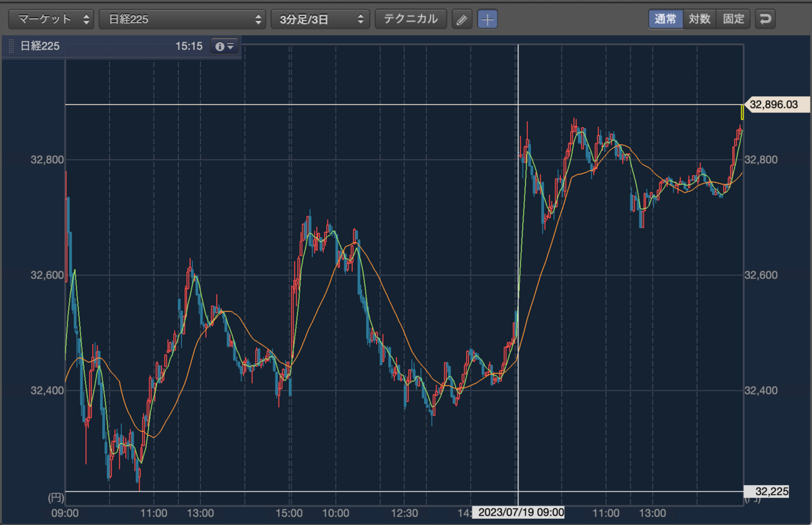Click the 2023/07/19 09:00 date marker
The image size is (812, 525).
coord(518,512)
